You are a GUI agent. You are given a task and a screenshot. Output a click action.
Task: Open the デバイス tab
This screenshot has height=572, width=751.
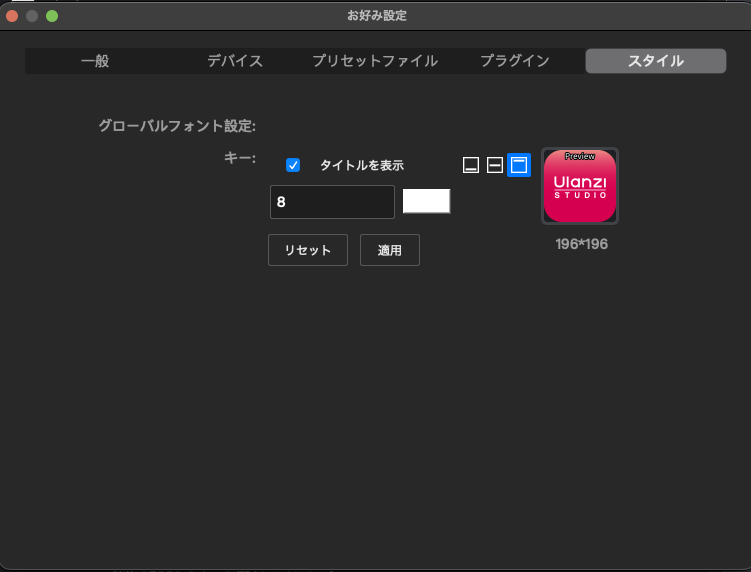click(x=235, y=61)
